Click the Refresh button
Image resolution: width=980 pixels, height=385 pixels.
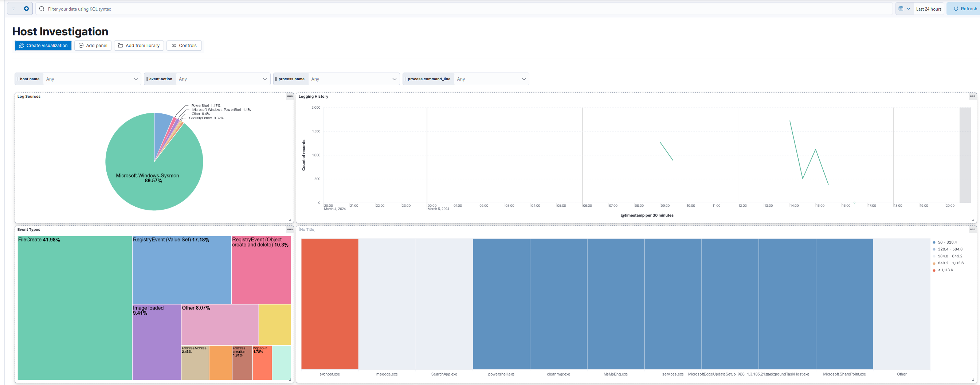[x=964, y=9]
